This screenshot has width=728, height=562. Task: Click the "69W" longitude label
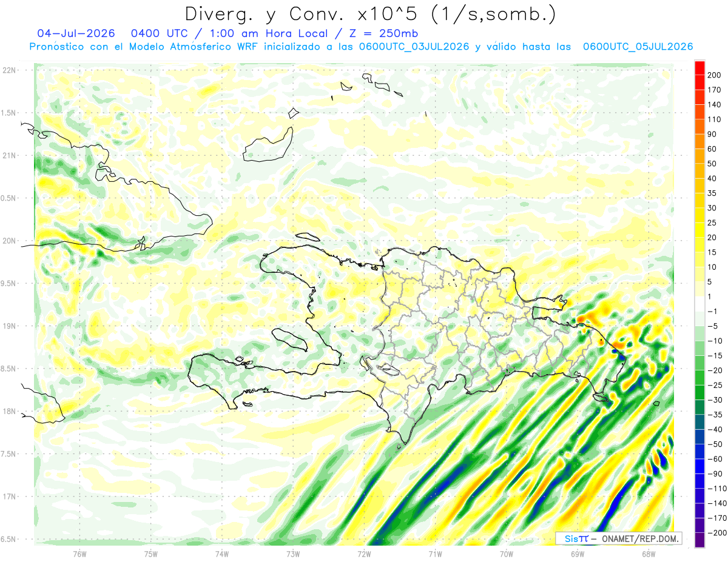click(578, 554)
